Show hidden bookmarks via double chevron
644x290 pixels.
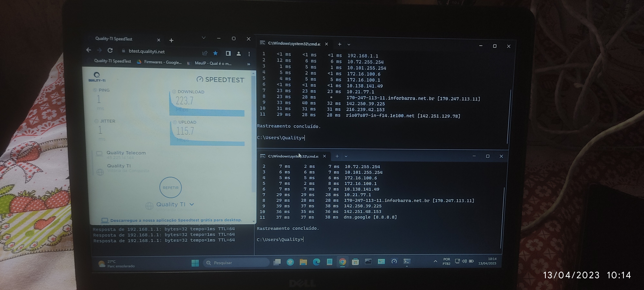coord(248,64)
